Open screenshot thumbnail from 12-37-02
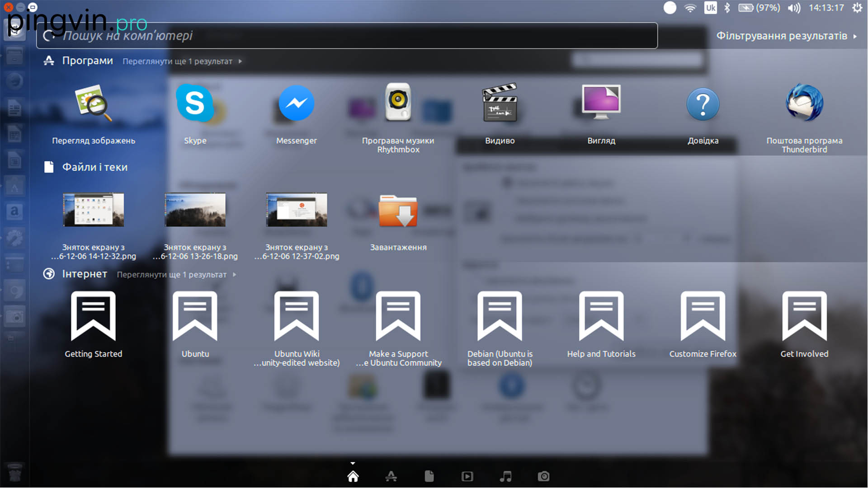The width and height of the screenshot is (868, 488). click(x=297, y=210)
